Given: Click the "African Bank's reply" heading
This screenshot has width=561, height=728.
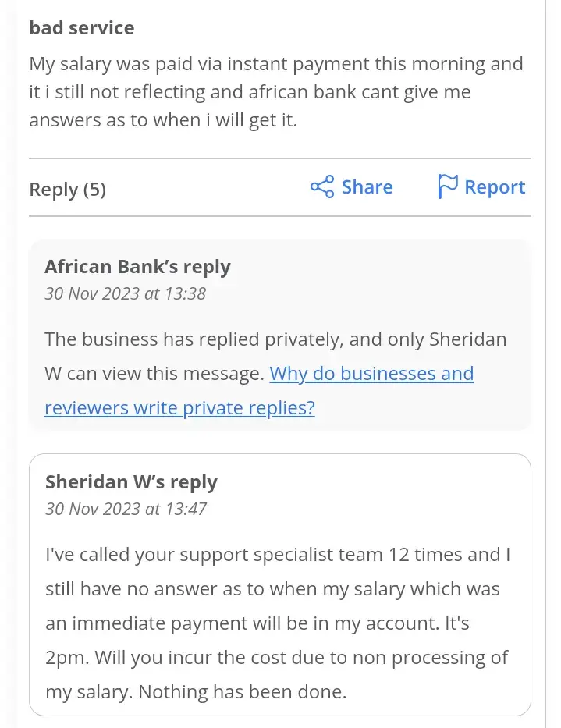Looking at the screenshot, I should (138, 267).
